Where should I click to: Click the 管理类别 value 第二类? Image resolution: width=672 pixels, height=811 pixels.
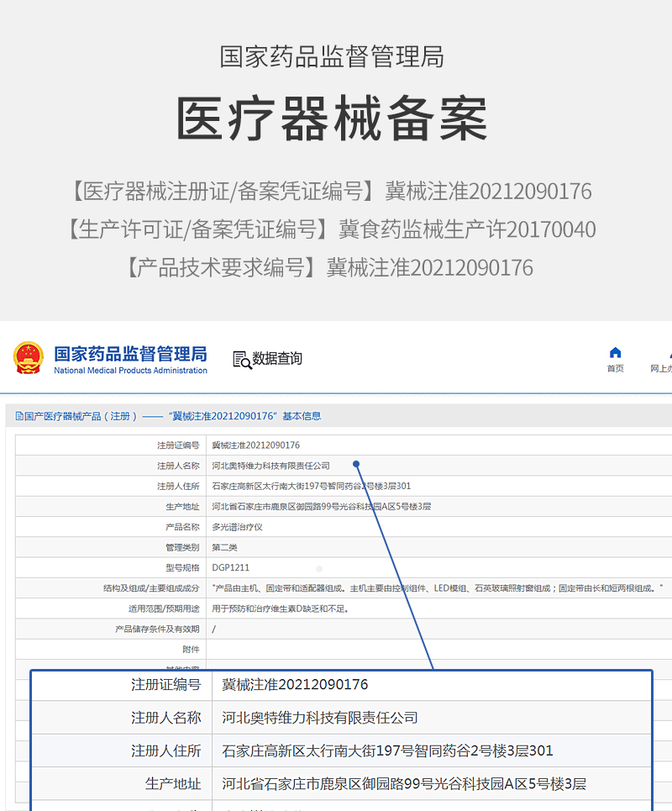pyautogui.click(x=224, y=547)
